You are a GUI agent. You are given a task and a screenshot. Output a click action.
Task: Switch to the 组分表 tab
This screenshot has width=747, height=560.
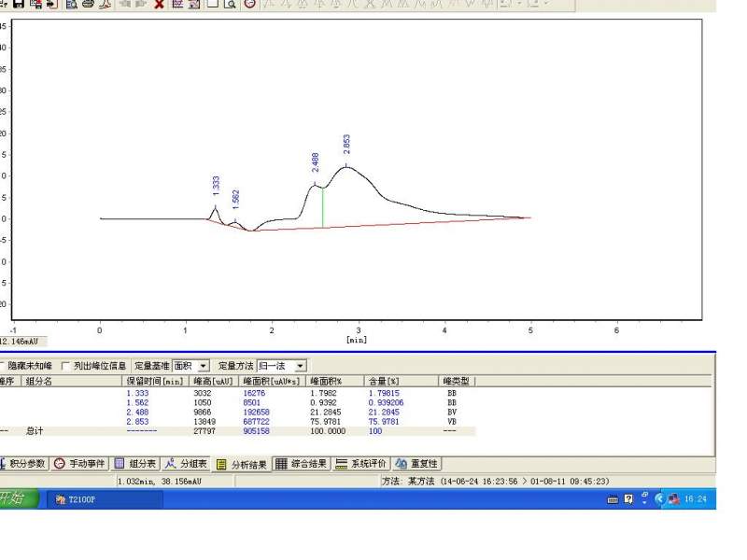coord(135,463)
